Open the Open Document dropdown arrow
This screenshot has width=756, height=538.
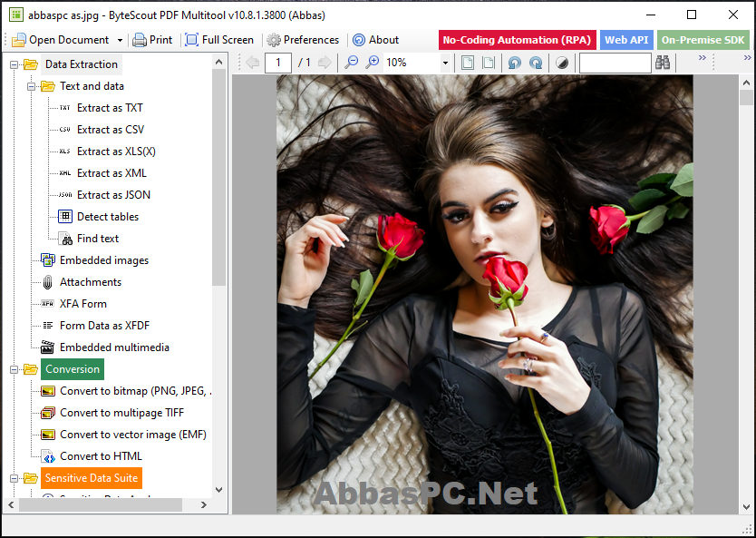pos(120,40)
